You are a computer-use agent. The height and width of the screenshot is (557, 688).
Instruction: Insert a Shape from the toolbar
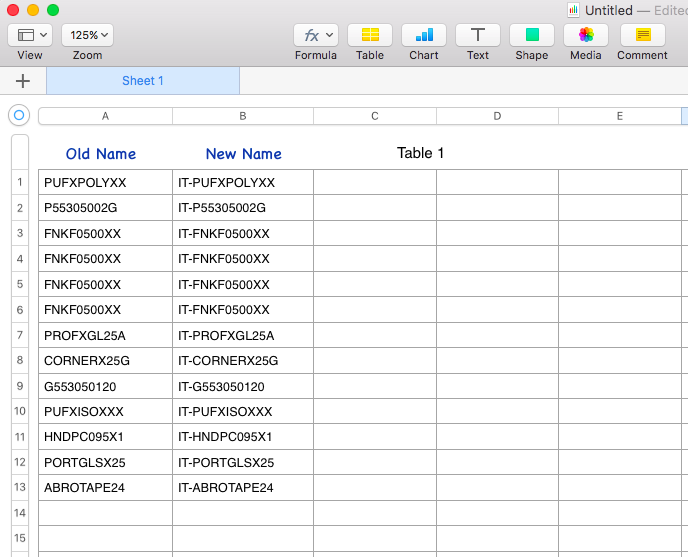click(532, 35)
